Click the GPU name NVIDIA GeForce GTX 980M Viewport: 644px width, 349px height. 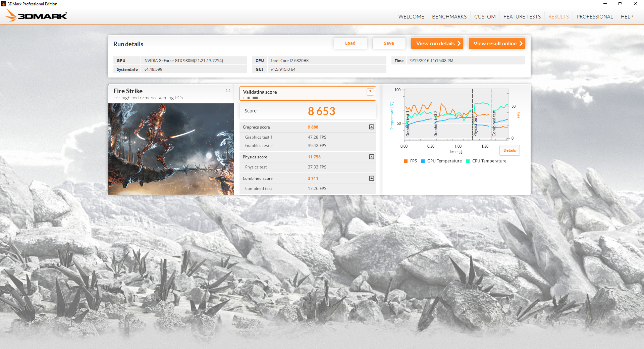pos(184,61)
